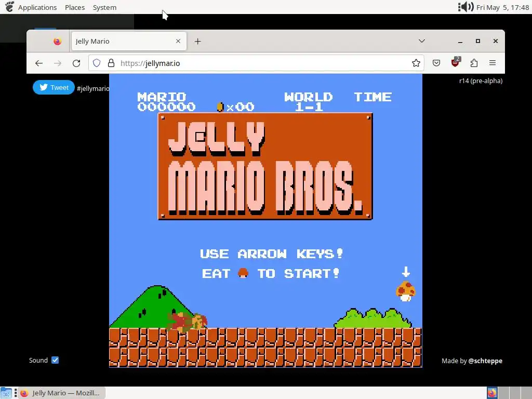Click the USE ARROW KEYS! text
The width and height of the screenshot is (532, 399).
coord(271,254)
